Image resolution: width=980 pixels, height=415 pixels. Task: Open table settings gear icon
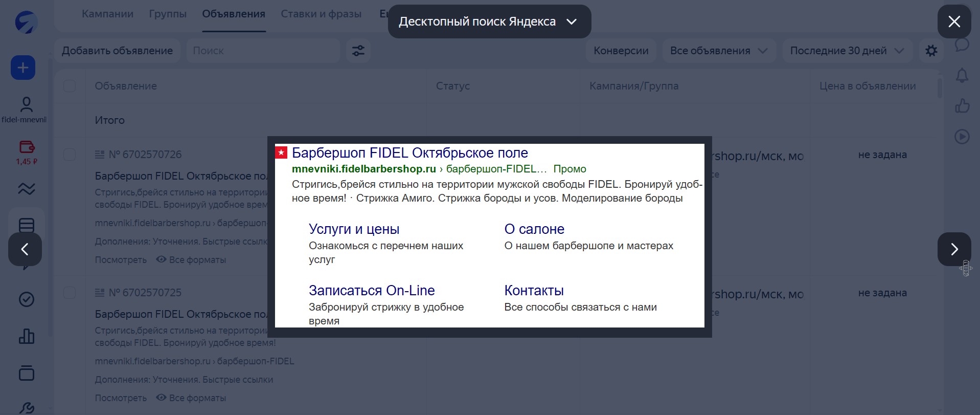click(x=931, y=51)
